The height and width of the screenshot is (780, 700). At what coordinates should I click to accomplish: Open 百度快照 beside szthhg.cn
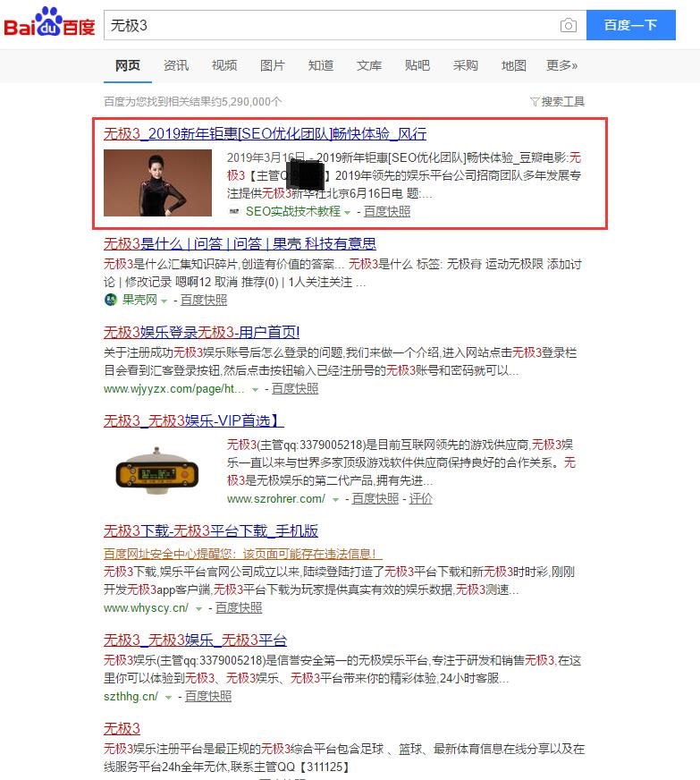click(208, 696)
